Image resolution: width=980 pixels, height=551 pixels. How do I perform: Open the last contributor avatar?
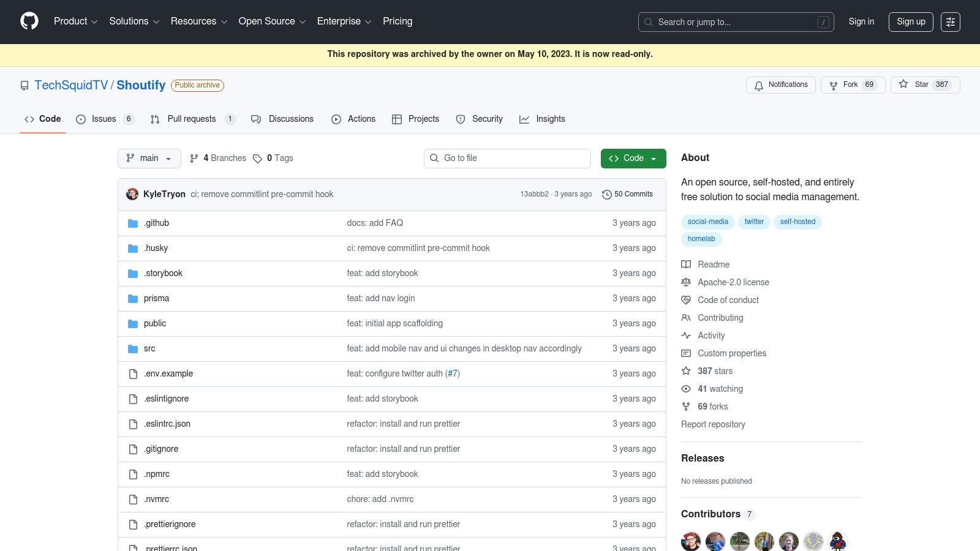(838, 541)
